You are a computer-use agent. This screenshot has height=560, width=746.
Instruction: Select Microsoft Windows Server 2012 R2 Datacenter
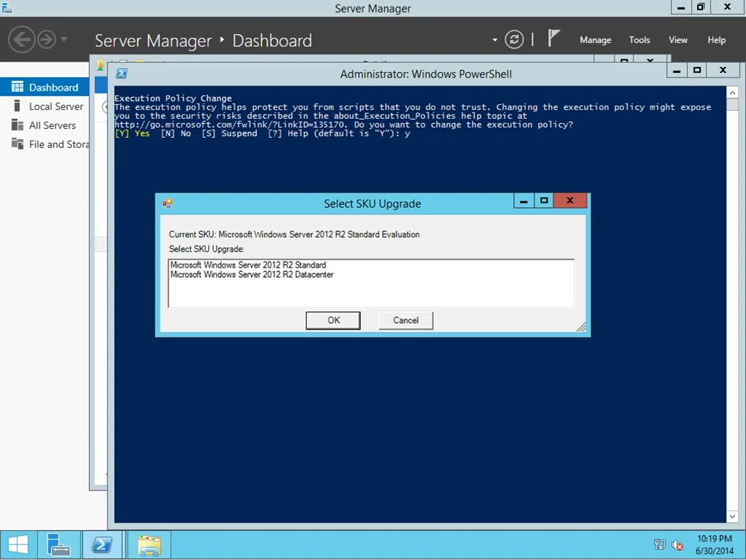252,274
